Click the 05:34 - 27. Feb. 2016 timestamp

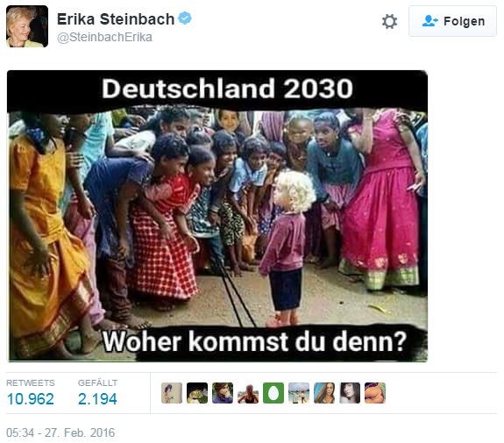pyautogui.click(x=60, y=432)
